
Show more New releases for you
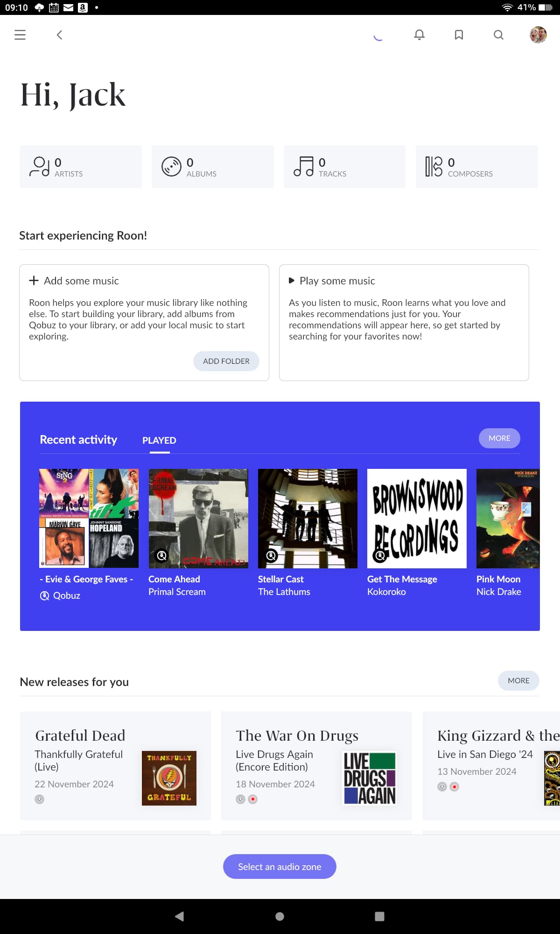[518, 680]
